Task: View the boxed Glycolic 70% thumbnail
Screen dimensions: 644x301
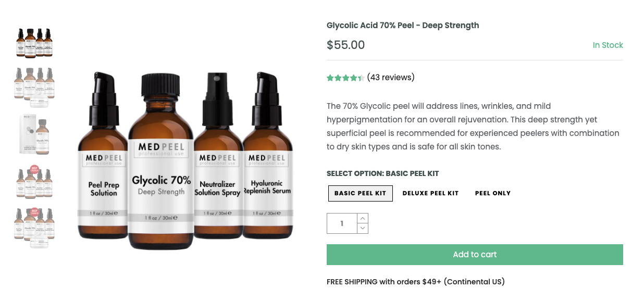Action: pyautogui.click(x=34, y=134)
